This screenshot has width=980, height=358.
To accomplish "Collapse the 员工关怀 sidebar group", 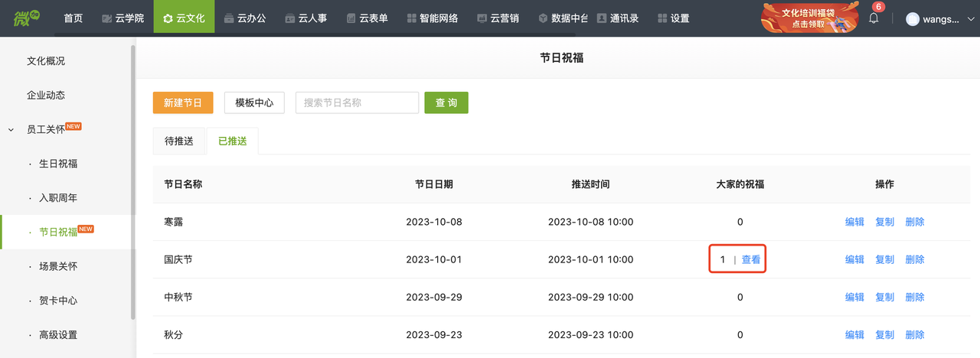I will [x=11, y=130].
